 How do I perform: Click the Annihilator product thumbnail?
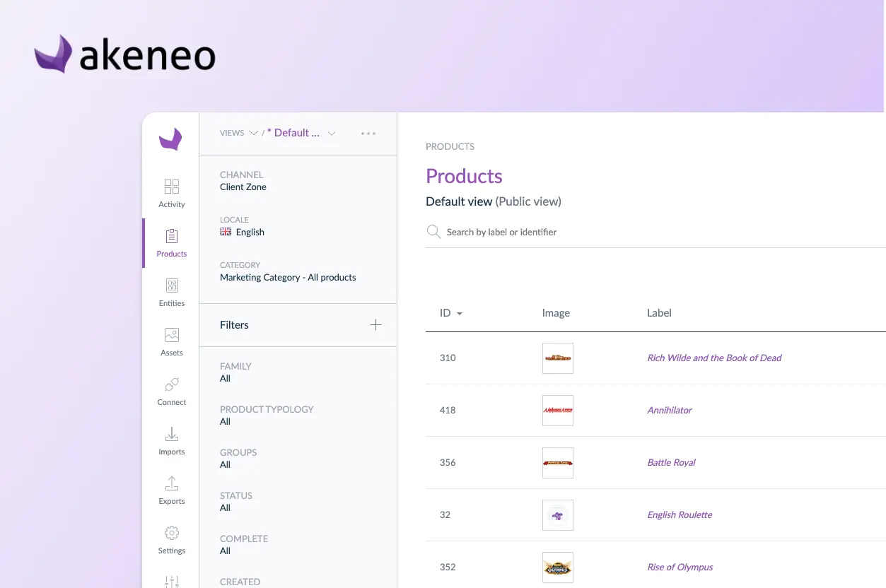point(558,411)
